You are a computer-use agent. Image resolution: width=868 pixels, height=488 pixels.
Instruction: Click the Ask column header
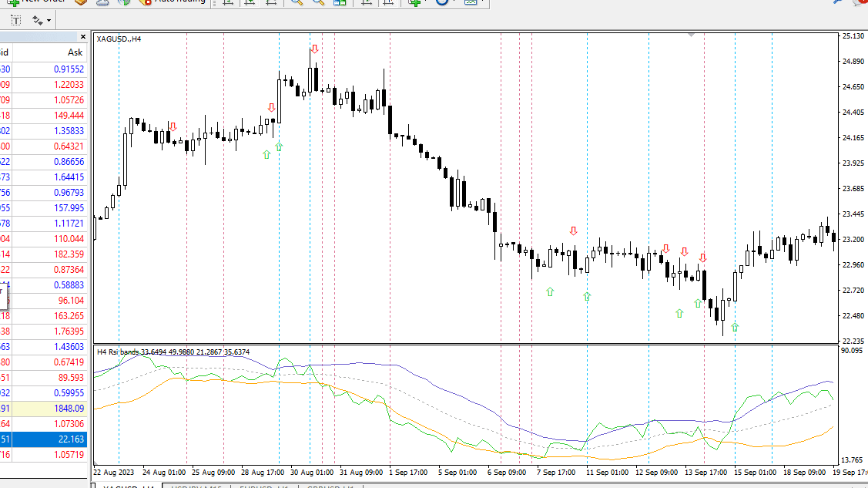[75, 52]
